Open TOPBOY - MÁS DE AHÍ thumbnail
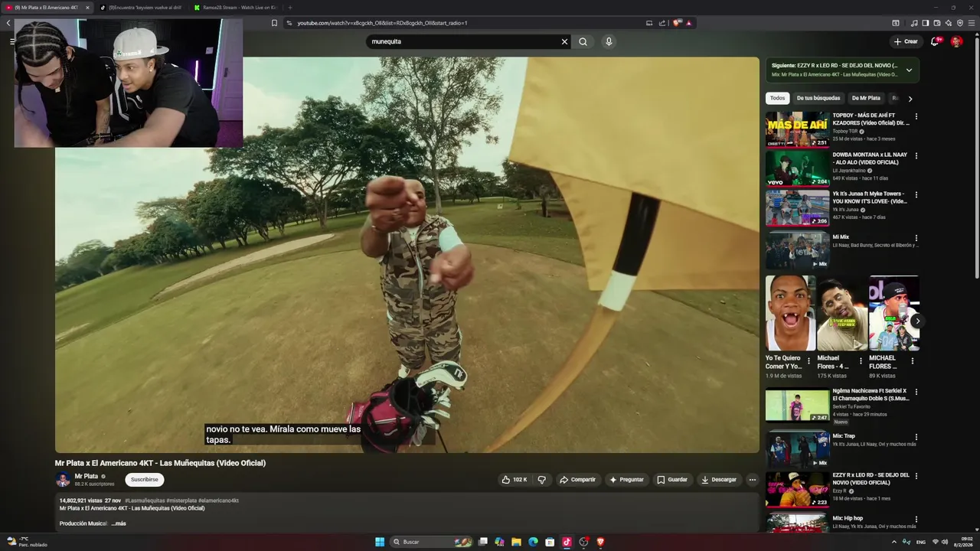 [797, 129]
